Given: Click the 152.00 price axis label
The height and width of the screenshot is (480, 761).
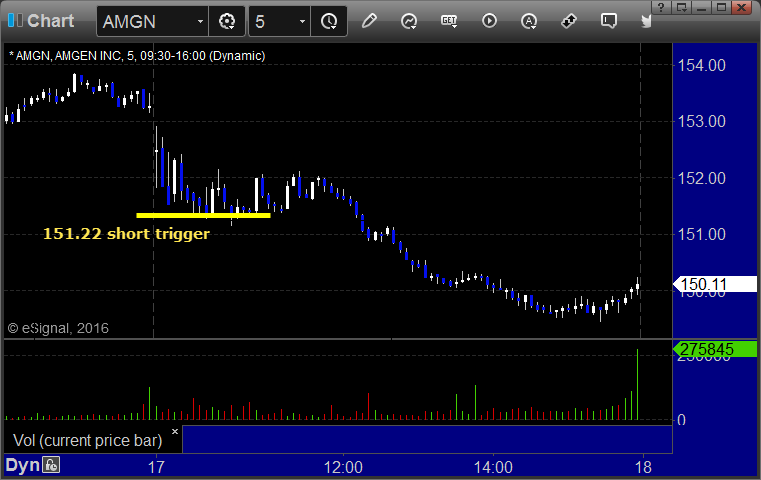Looking at the screenshot, I should pyautogui.click(x=701, y=178).
